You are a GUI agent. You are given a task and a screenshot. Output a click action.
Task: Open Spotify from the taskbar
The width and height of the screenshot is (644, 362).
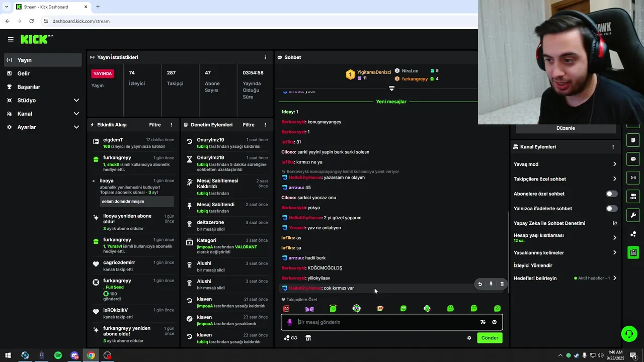point(58,355)
